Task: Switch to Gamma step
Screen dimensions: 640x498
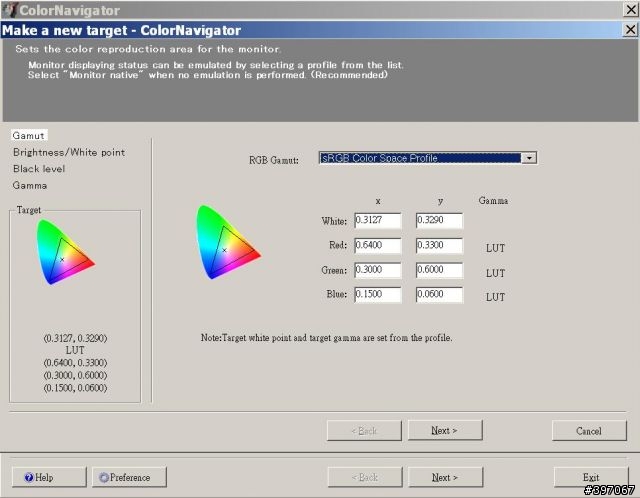Action: pyautogui.click(x=30, y=185)
